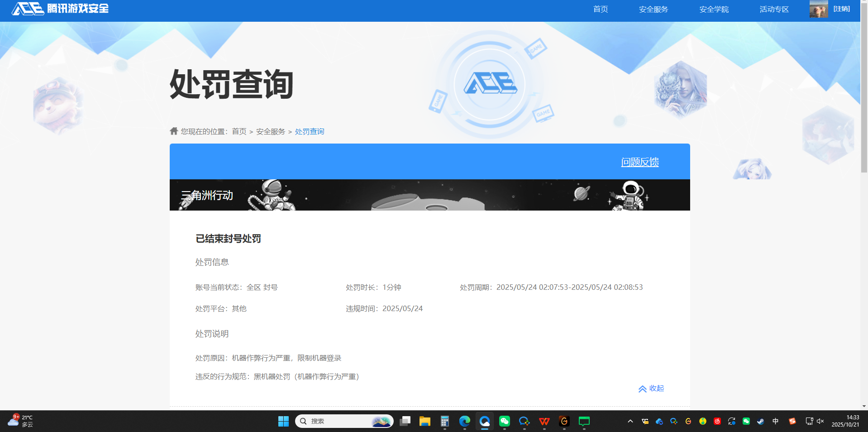Image resolution: width=868 pixels, height=432 pixels.
Task: Open File Explorer from the taskbar
Action: [424, 421]
